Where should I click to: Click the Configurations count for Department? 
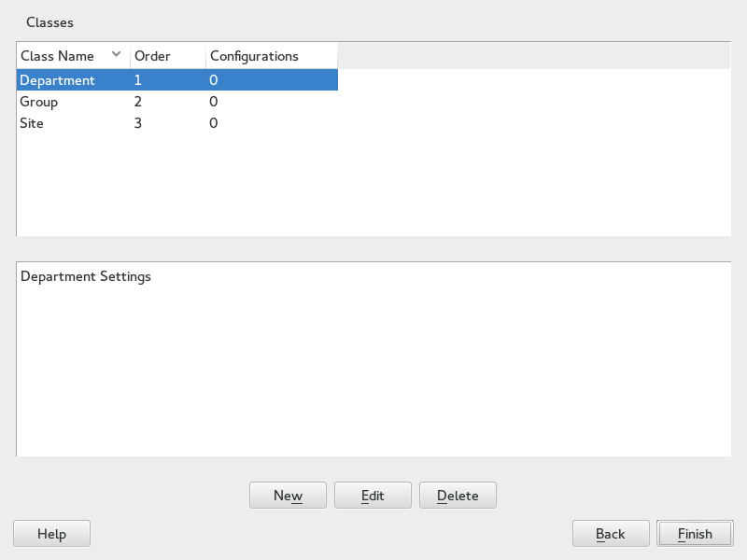click(x=214, y=80)
